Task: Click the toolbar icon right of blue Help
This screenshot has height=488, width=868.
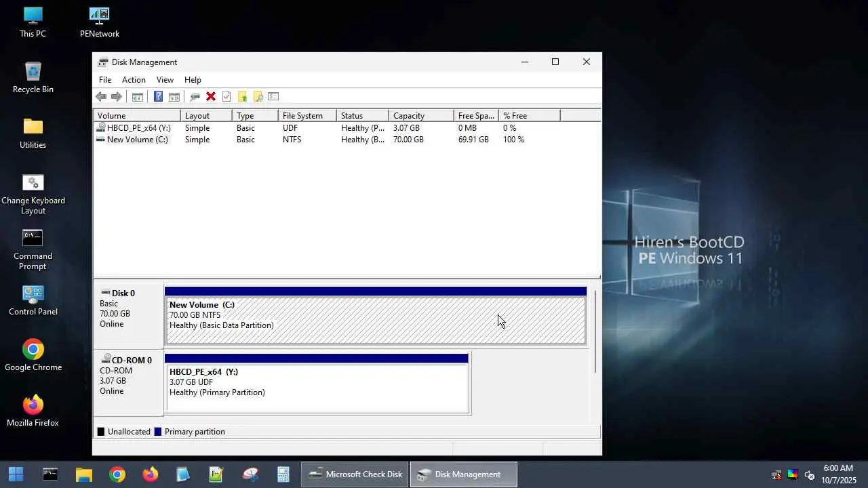Action: pos(174,97)
